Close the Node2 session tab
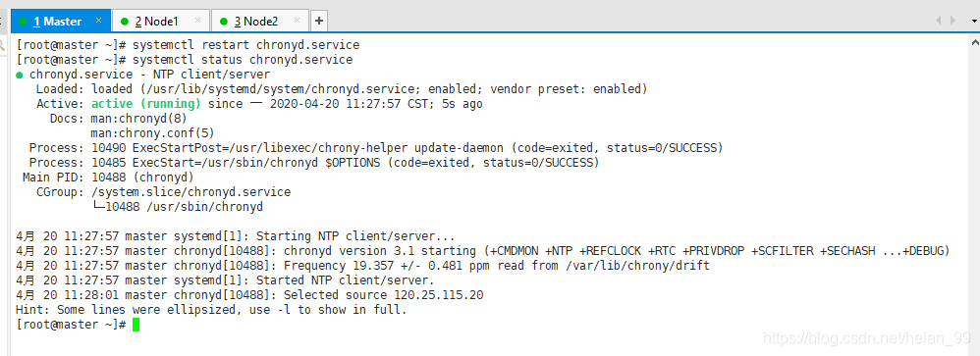The image size is (980, 356). (298, 21)
